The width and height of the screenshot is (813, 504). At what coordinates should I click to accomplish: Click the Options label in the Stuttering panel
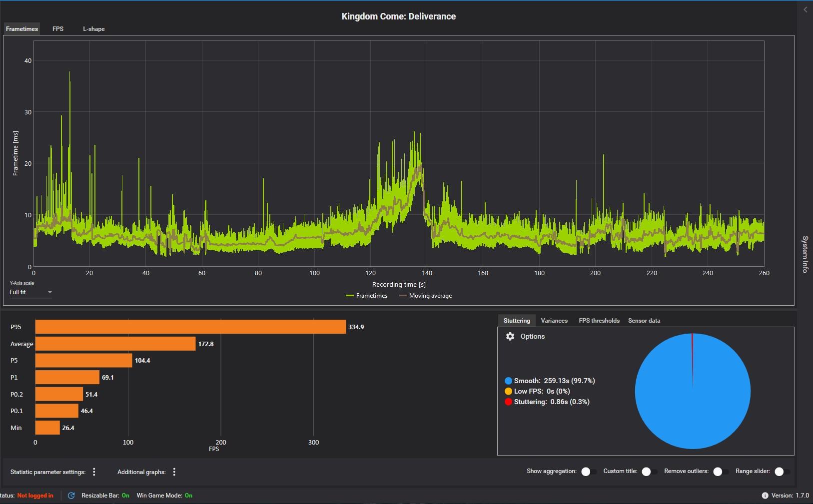click(533, 337)
